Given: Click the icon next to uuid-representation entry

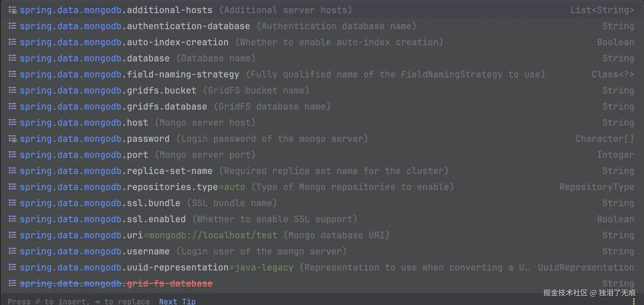Looking at the screenshot, I should point(13,267).
